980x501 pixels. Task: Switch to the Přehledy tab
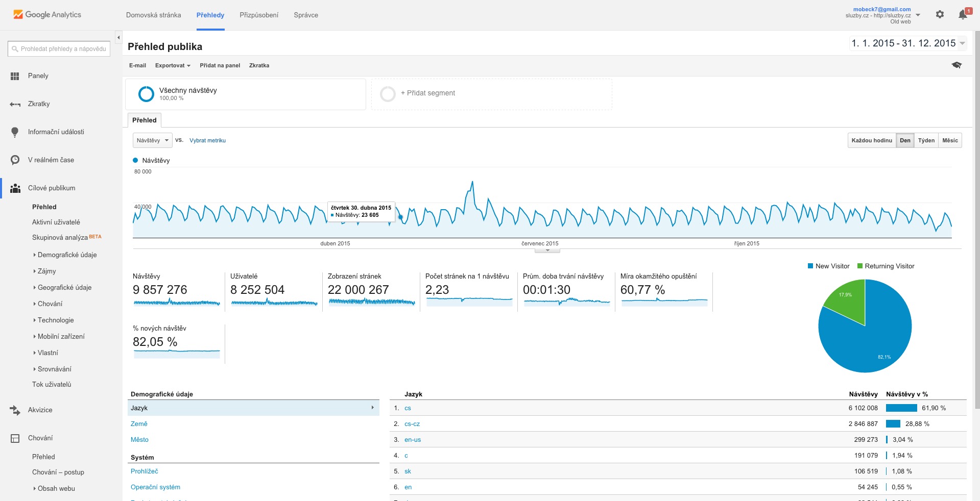[210, 15]
